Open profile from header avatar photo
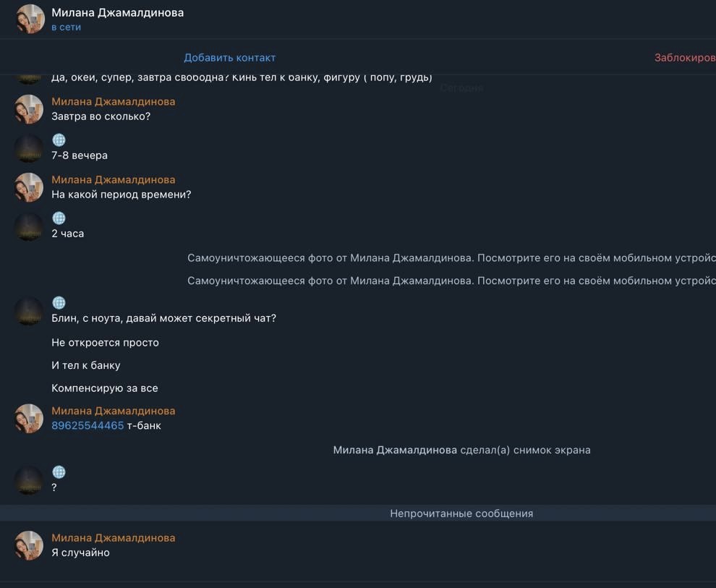The height and width of the screenshot is (588, 716). pyautogui.click(x=30, y=20)
